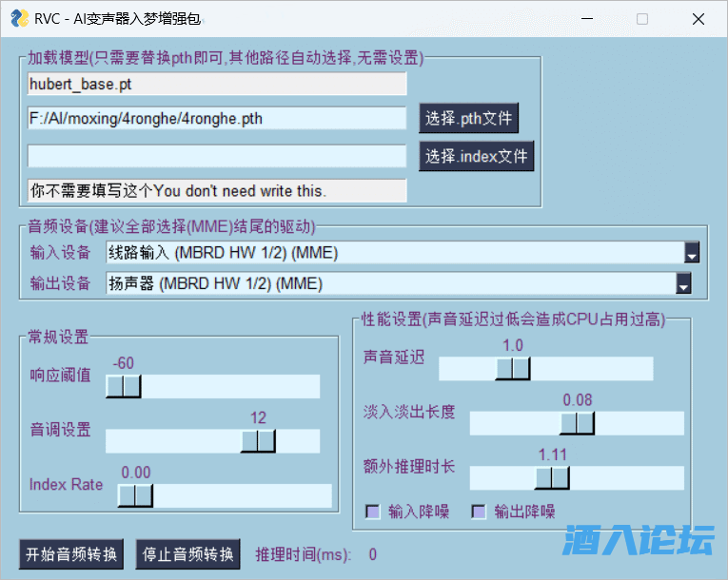Click the 4ronghe.pth model path field
The height and width of the screenshot is (580, 728).
[x=217, y=118]
